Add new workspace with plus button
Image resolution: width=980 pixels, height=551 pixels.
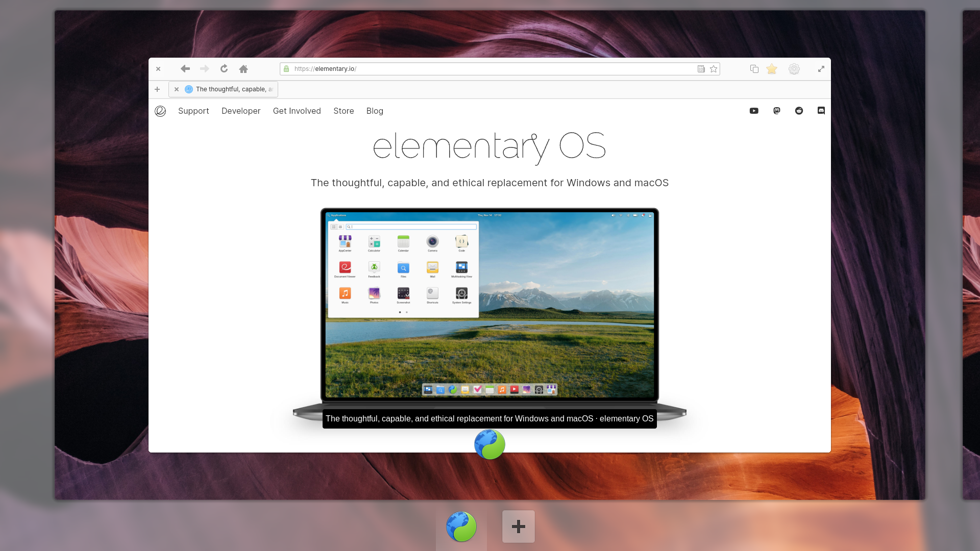click(518, 527)
